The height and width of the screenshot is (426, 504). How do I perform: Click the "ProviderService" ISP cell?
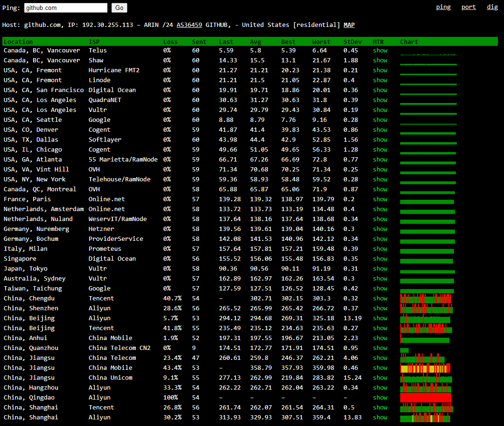pyautogui.click(x=116, y=239)
